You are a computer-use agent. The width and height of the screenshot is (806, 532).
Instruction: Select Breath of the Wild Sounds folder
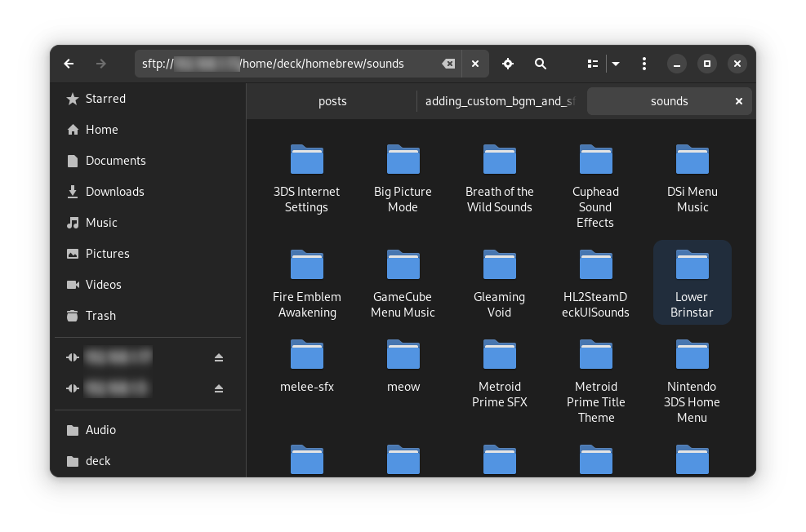500,179
